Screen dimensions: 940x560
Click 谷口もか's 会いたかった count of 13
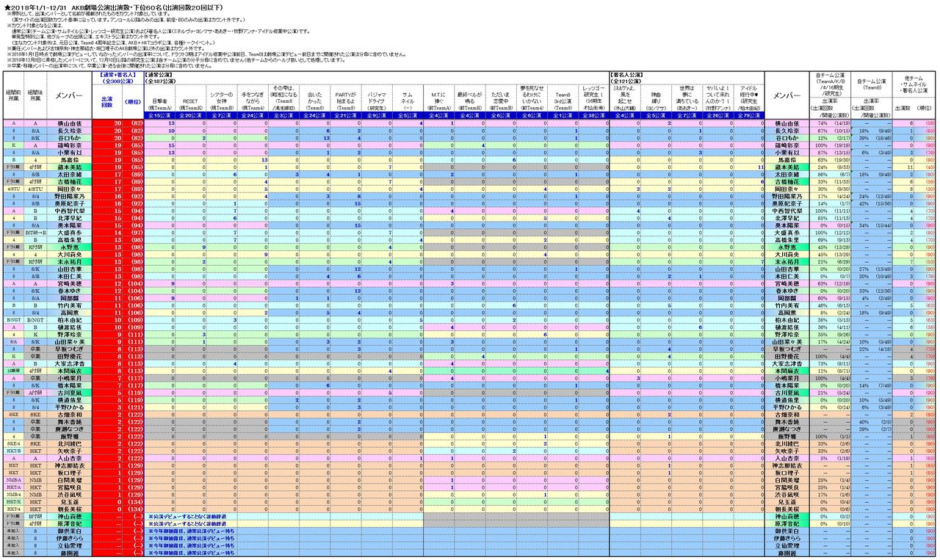[x=314, y=137]
